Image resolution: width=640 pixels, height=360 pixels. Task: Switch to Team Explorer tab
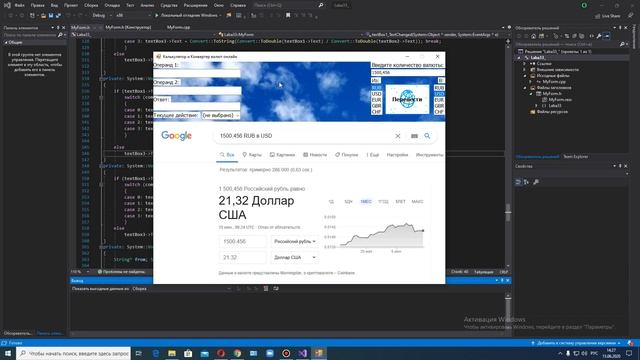[x=576, y=157]
